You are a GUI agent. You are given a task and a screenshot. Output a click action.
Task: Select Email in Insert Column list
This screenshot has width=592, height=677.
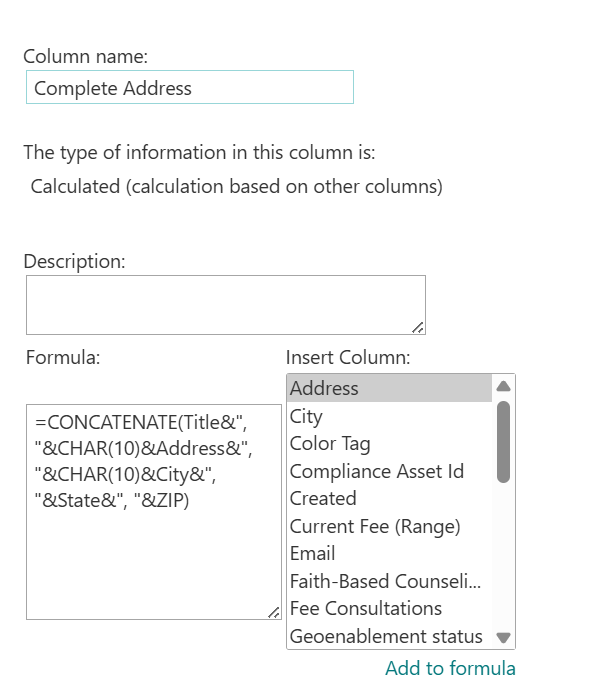coord(389,554)
